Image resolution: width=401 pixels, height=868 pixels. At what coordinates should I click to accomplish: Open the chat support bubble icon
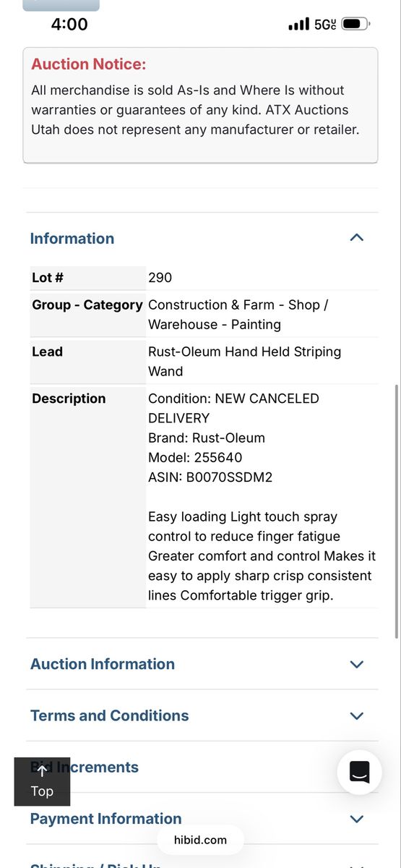(359, 773)
